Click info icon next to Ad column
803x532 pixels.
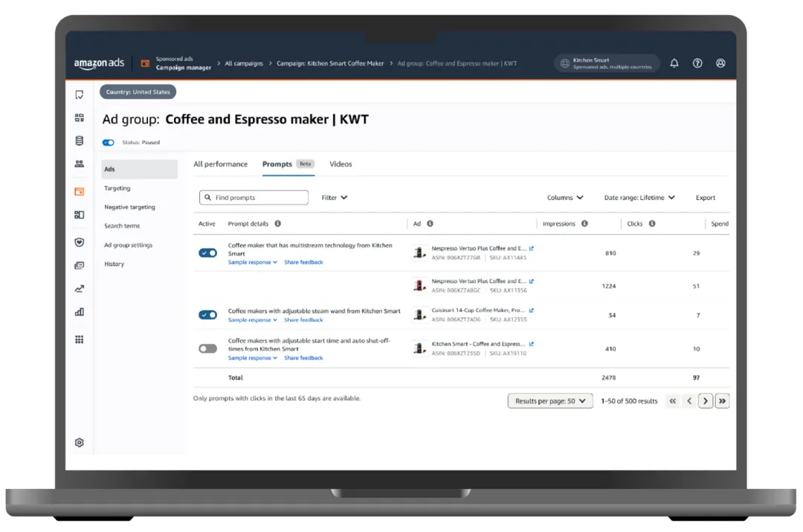430,224
